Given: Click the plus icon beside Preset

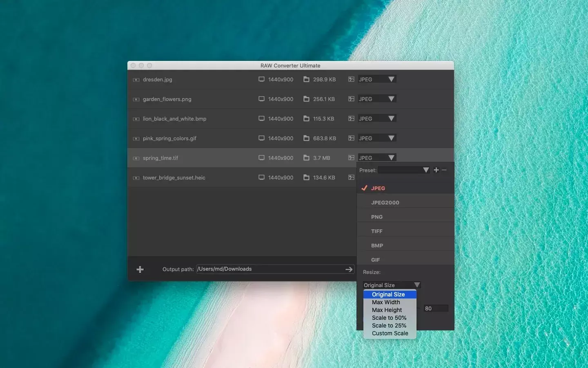Looking at the screenshot, I should [436, 170].
